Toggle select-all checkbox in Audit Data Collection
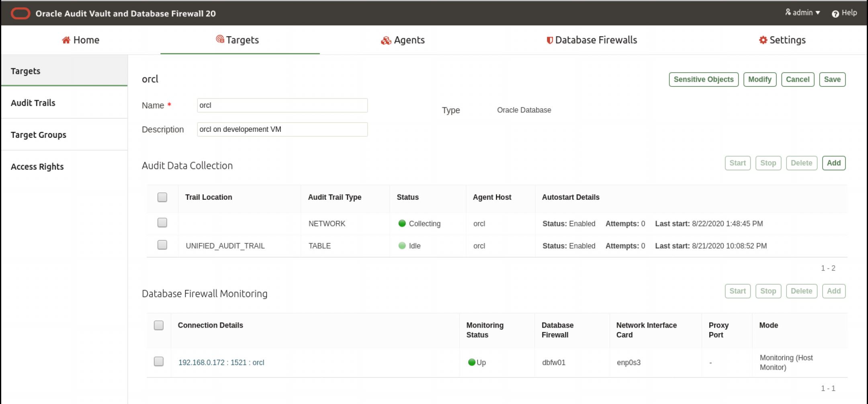Screen dimensions: 868x404 click(162, 197)
